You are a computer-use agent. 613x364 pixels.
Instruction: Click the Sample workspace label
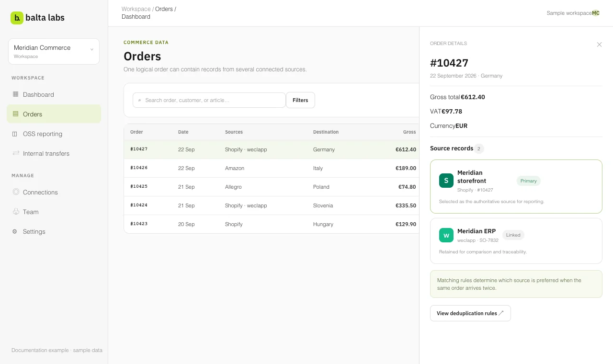[x=569, y=13]
